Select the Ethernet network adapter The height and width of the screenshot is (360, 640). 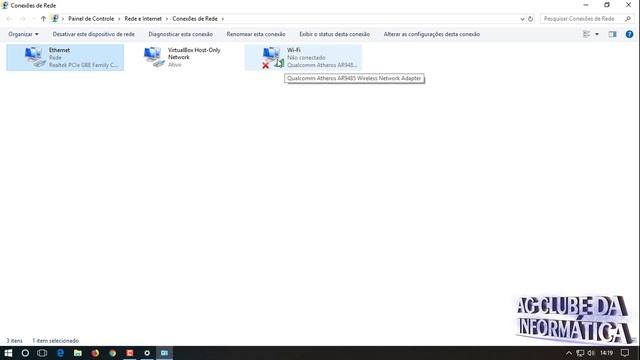[65, 58]
